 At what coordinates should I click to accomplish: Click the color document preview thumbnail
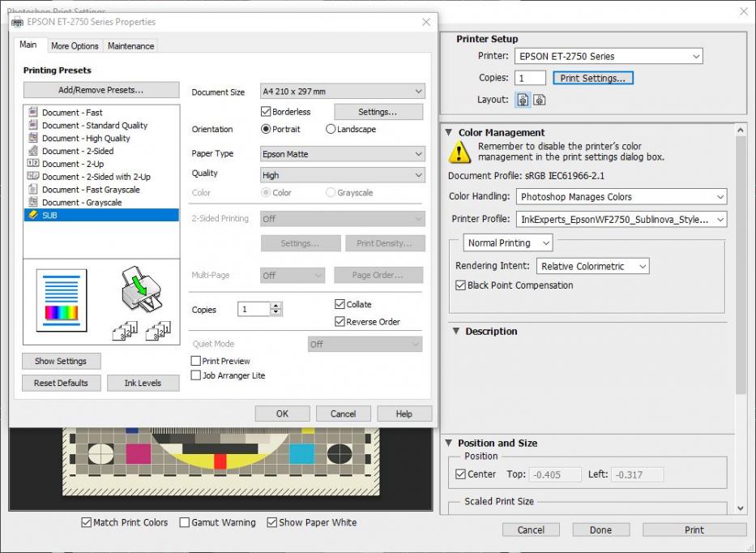62,301
